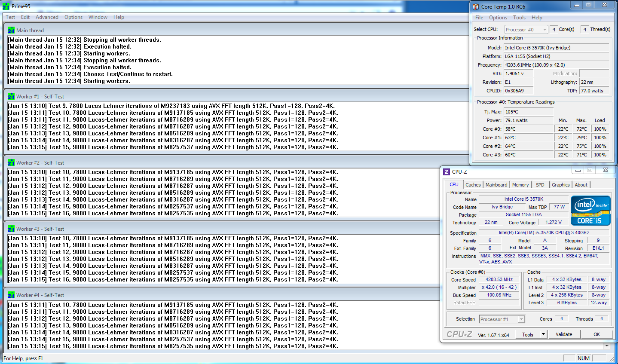Click the CPU-Z Specification i5-3570K field
This screenshot has height=364, width=618.
(544, 232)
